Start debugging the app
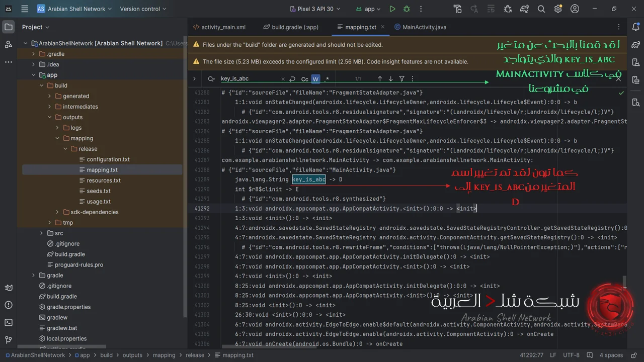The width and height of the screenshot is (644, 362). coord(407,9)
